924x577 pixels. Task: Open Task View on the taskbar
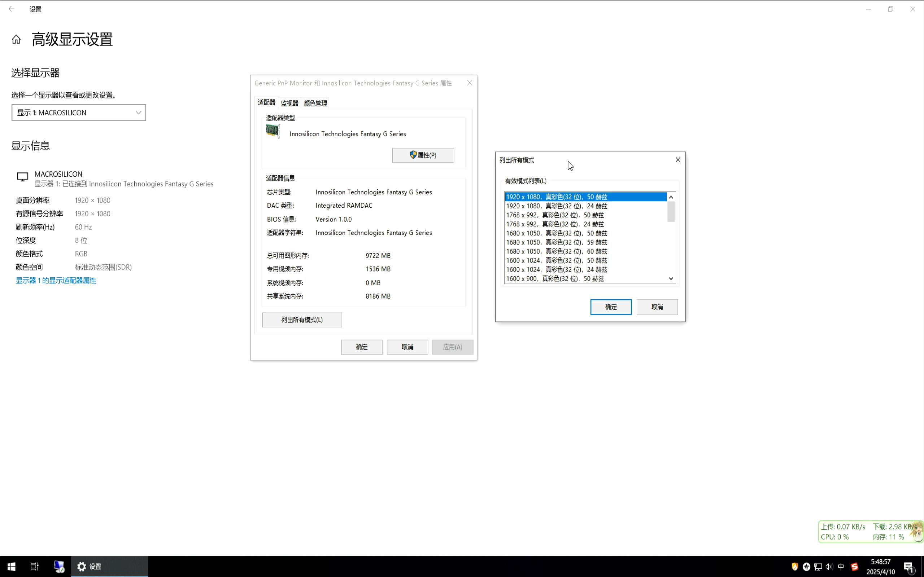[34, 566]
